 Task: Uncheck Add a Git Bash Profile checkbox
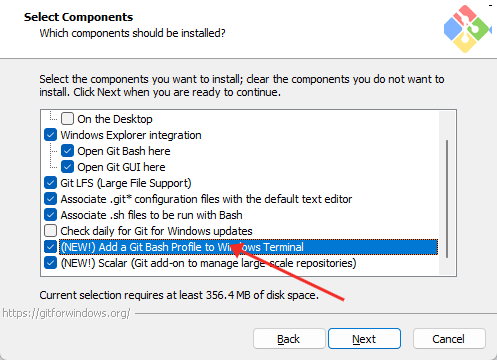50,247
